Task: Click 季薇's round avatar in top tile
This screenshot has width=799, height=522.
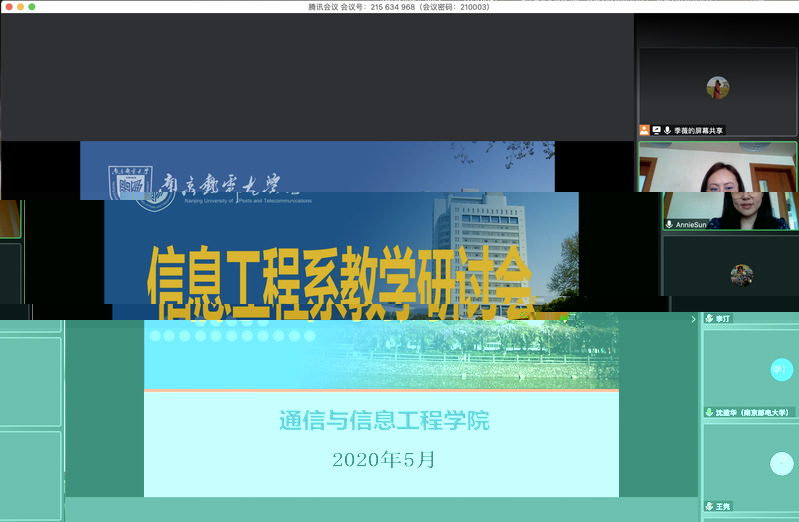Action: point(717,88)
